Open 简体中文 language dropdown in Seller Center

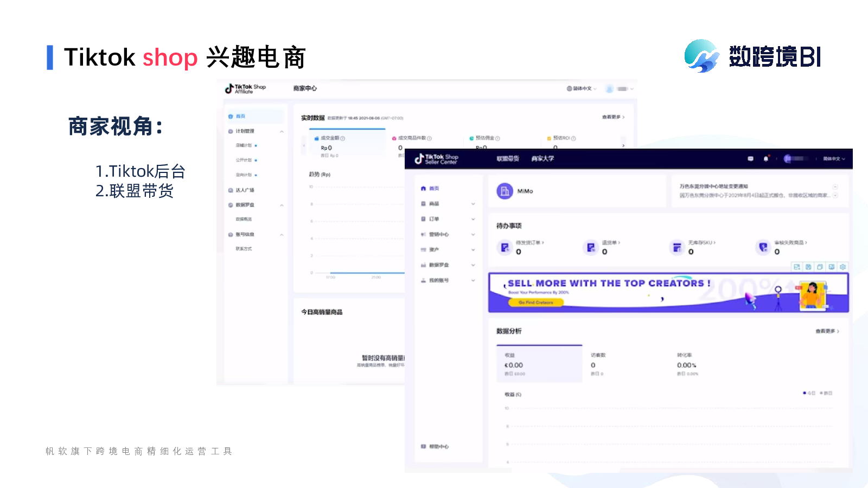coord(834,159)
